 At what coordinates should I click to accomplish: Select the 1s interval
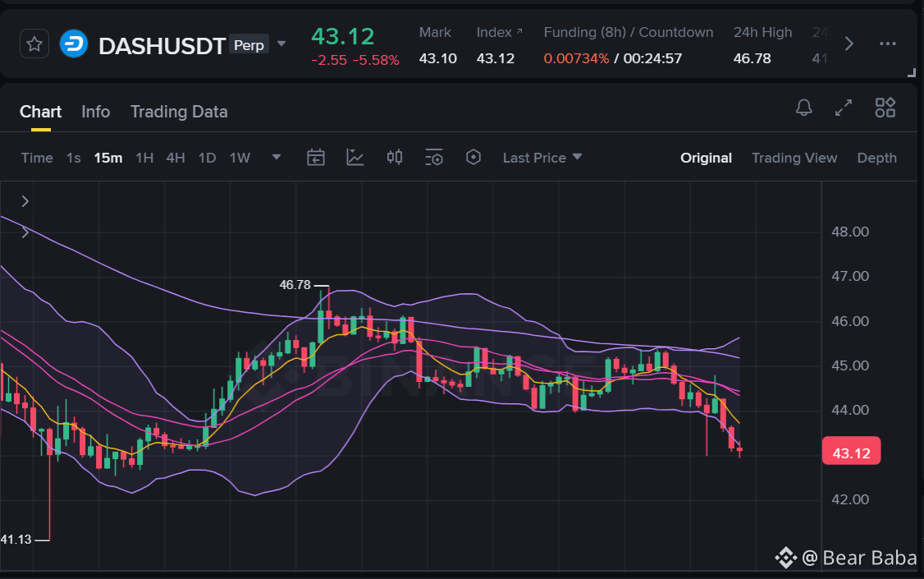pos(74,158)
